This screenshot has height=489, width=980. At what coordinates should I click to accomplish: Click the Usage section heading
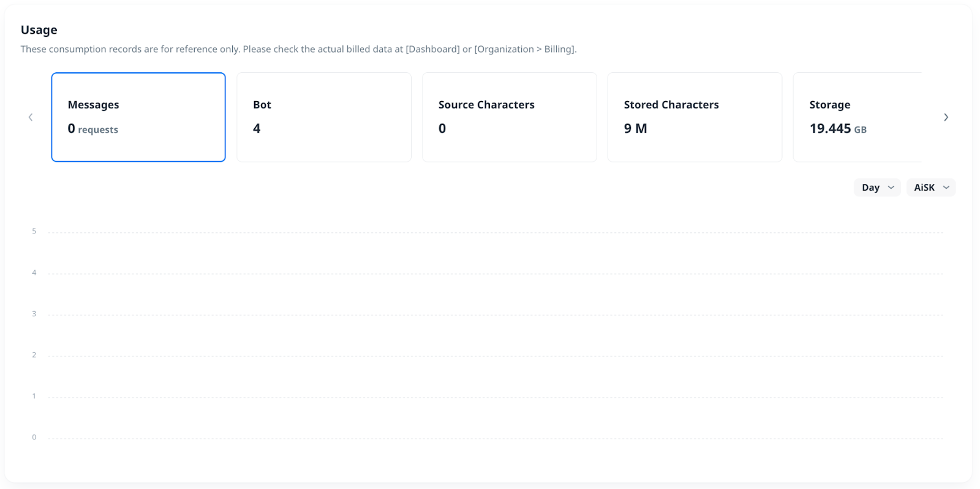39,30
